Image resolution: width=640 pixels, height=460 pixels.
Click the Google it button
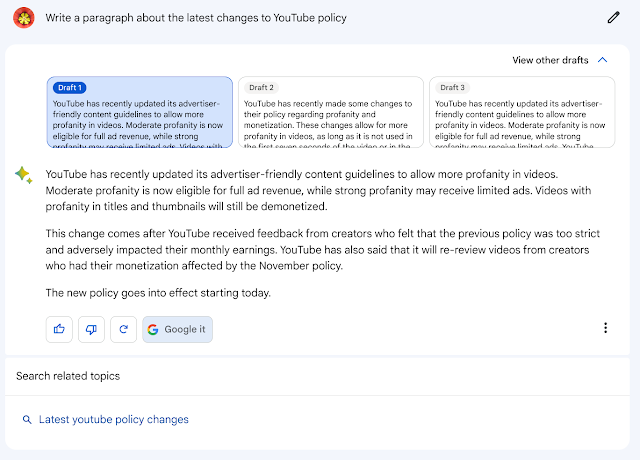pos(178,329)
